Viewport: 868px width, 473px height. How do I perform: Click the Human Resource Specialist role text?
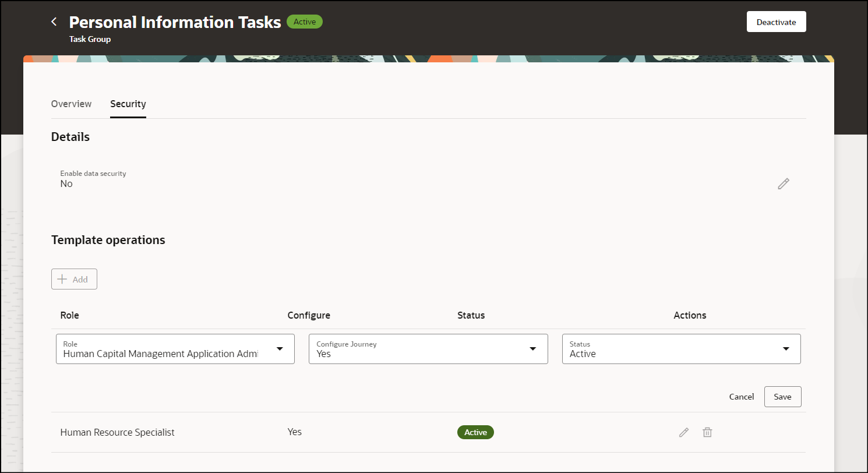(118, 432)
